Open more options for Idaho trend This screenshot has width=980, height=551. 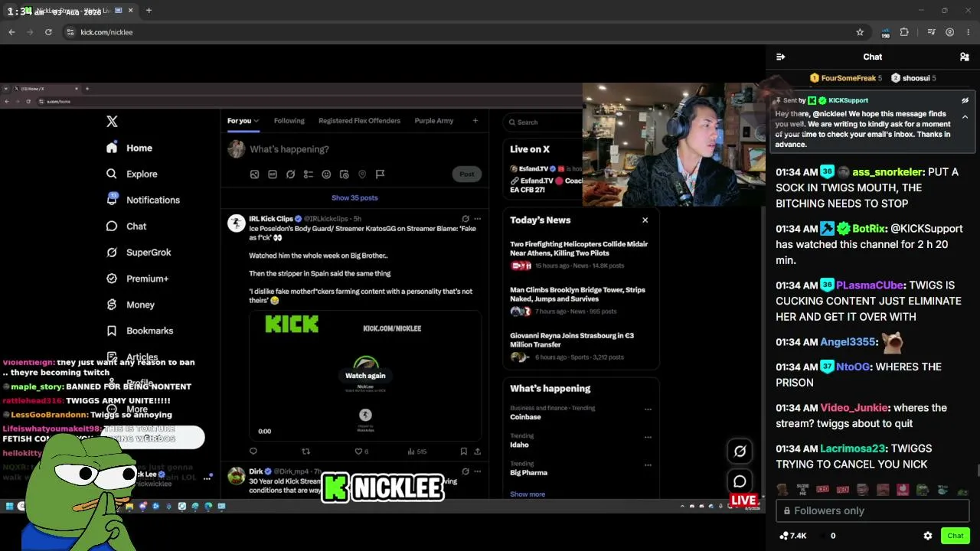point(648,437)
